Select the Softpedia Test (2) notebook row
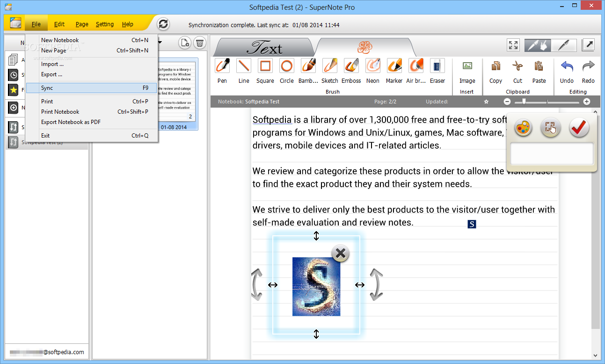 (47, 142)
